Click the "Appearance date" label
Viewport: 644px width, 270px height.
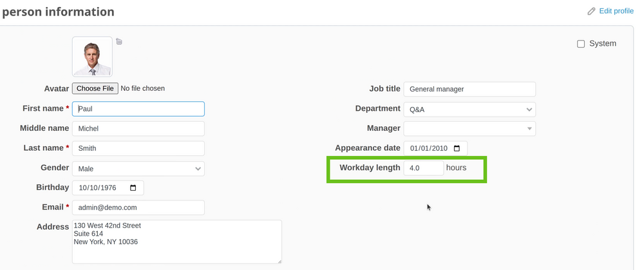[368, 148]
